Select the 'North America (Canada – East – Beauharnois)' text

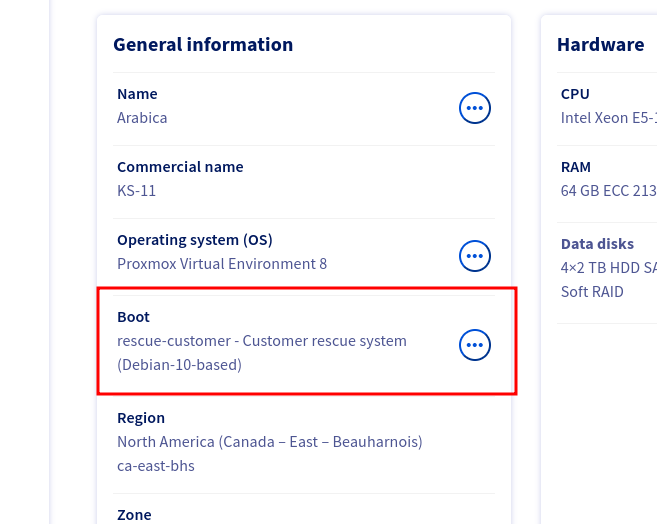pos(270,442)
